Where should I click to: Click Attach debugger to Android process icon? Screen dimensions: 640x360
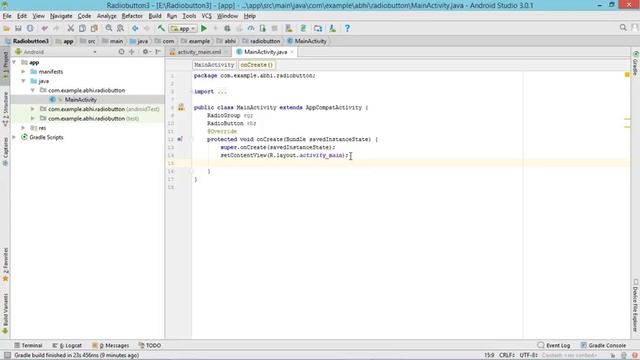pyautogui.click(x=262, y=29)
